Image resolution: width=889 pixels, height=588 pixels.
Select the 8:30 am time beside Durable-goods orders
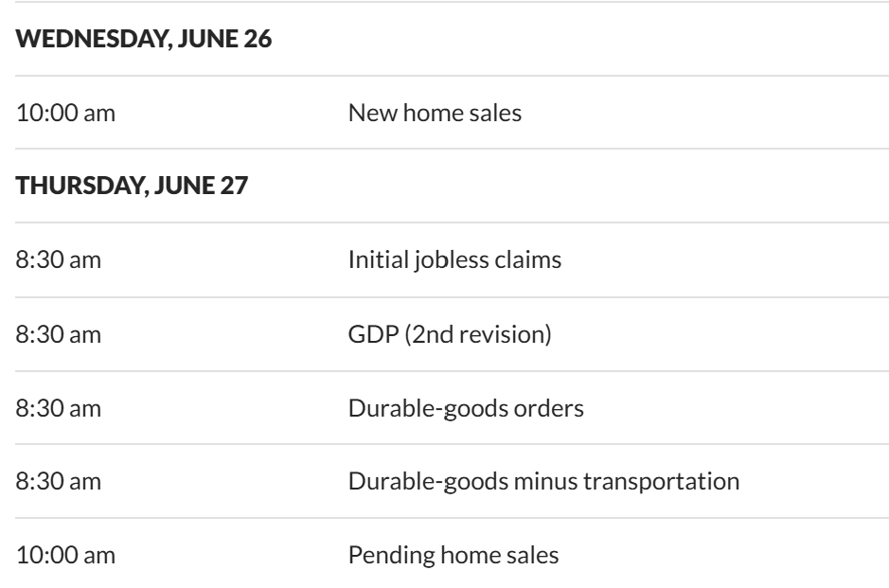click(x=59, y=407)
